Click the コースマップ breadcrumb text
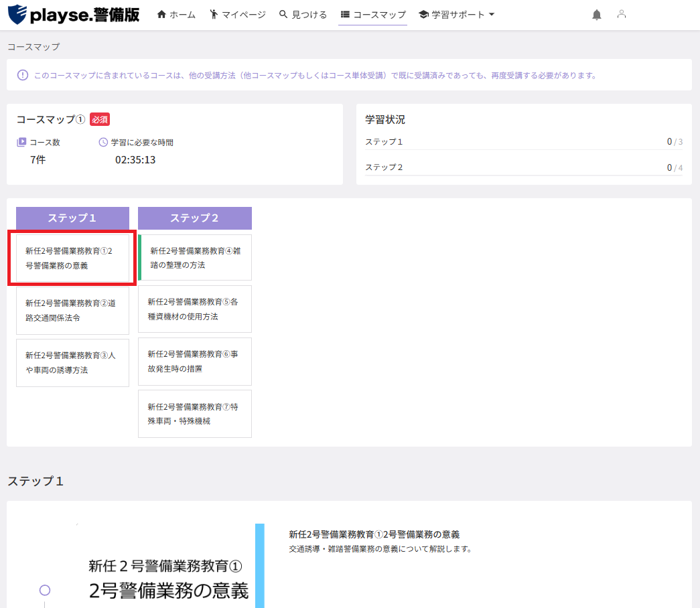The image size is (700, 608). [33, 47]
